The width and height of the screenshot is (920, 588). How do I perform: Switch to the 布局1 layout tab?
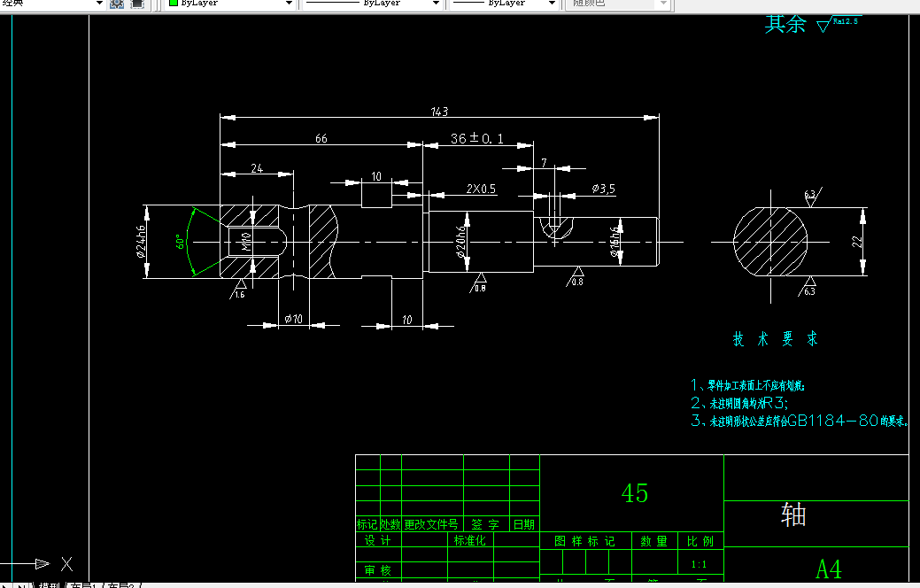click(x=84, y=585)
